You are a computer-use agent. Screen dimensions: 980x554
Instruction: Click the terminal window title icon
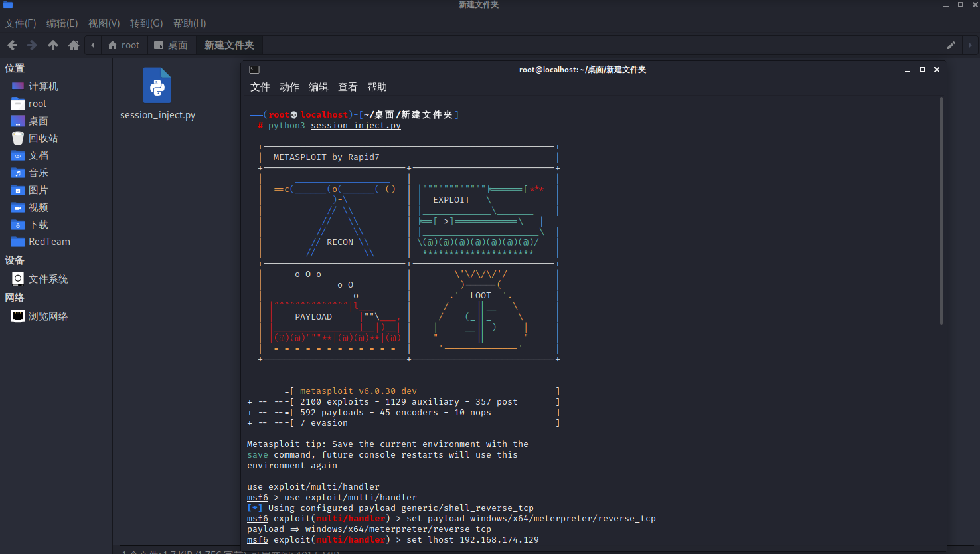click(254, 69)
